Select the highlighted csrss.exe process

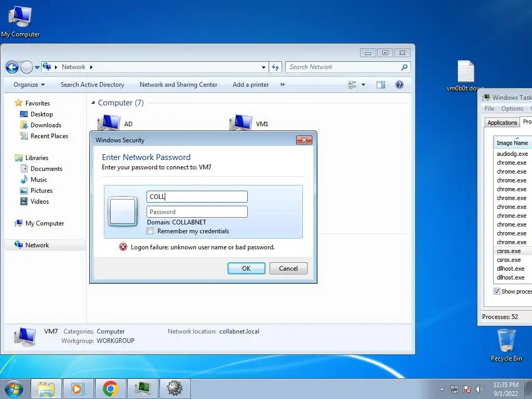tap(509, 251)
